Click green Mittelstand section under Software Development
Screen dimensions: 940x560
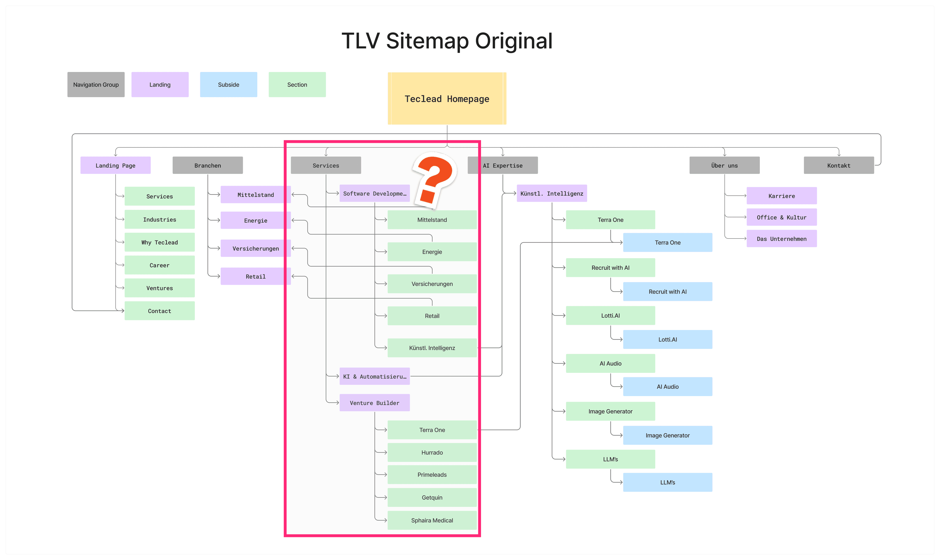[432, 220]
